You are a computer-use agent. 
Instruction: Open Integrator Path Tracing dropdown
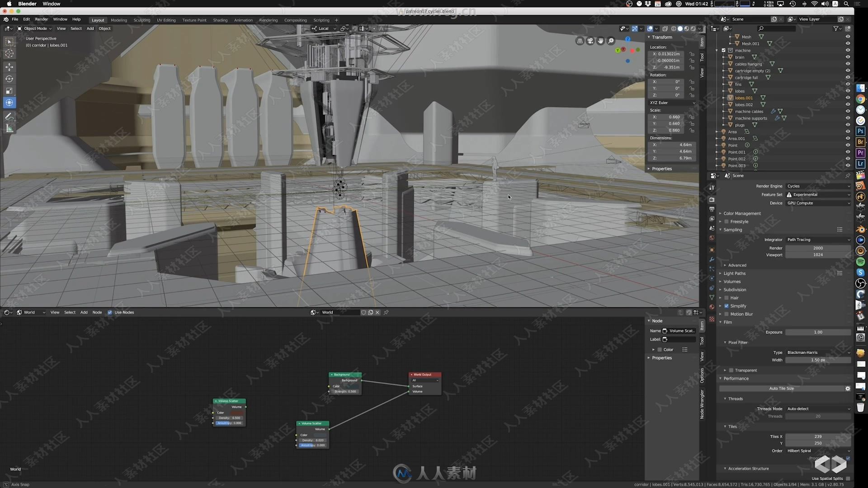818,240
